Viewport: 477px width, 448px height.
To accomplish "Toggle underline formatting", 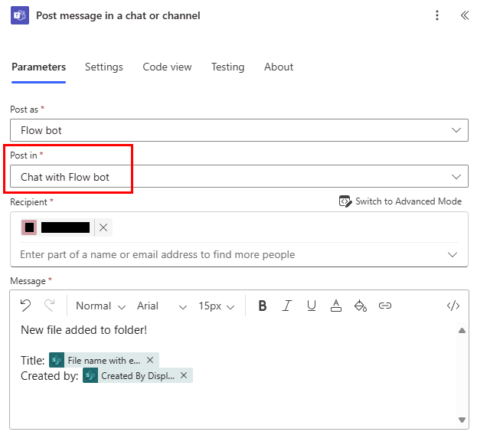I will point(311,306).
